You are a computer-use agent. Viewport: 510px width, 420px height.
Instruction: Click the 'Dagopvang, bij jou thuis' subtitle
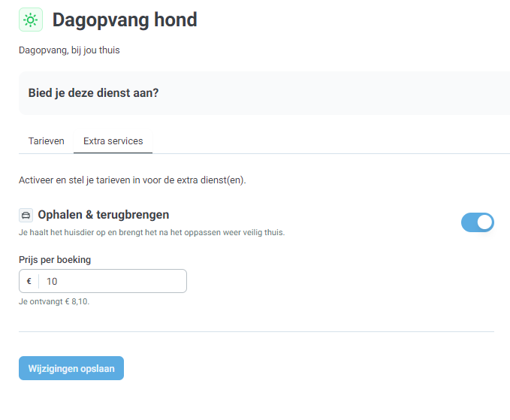(69, 50)
